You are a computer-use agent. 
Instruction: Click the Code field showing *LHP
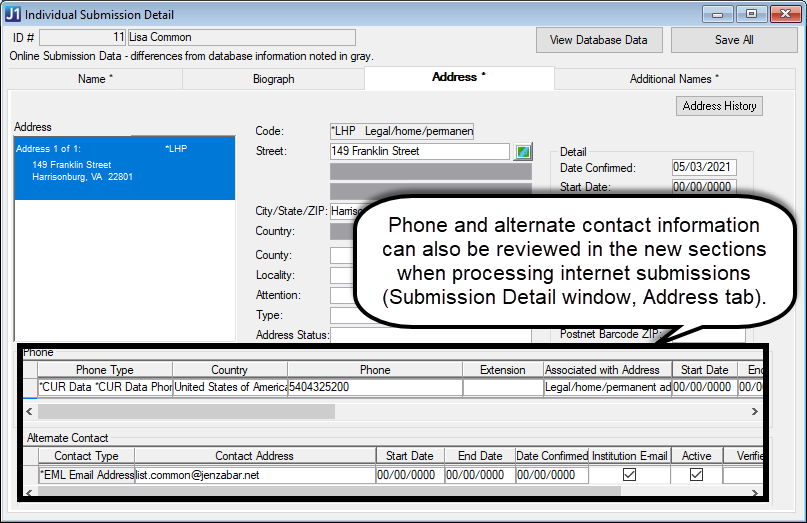[401, 131]
